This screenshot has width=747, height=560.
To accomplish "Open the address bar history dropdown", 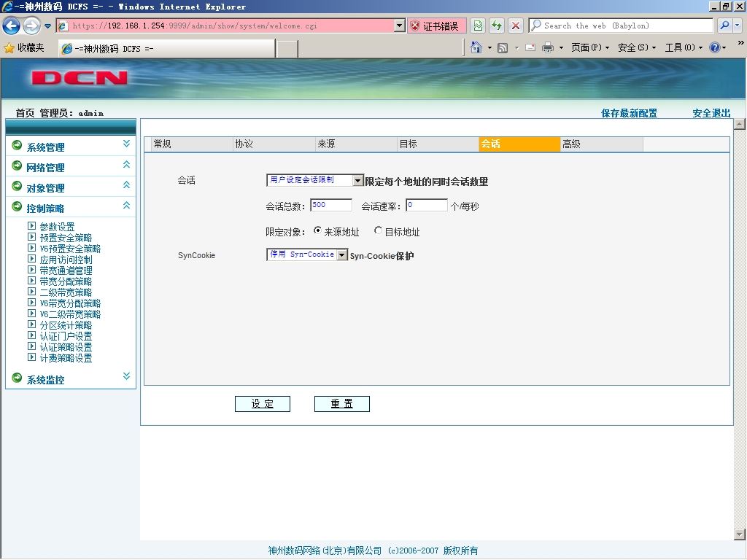I will coord(400,26).
